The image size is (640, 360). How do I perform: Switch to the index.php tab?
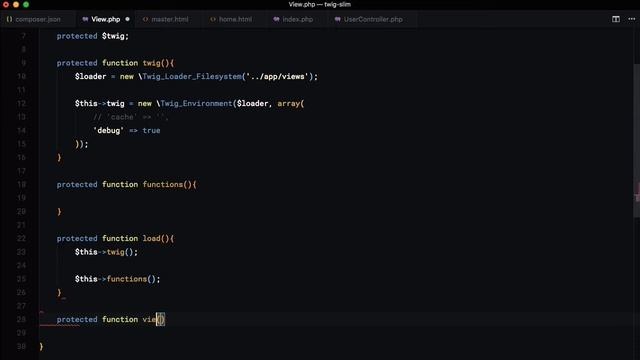(x=297, y=19)
